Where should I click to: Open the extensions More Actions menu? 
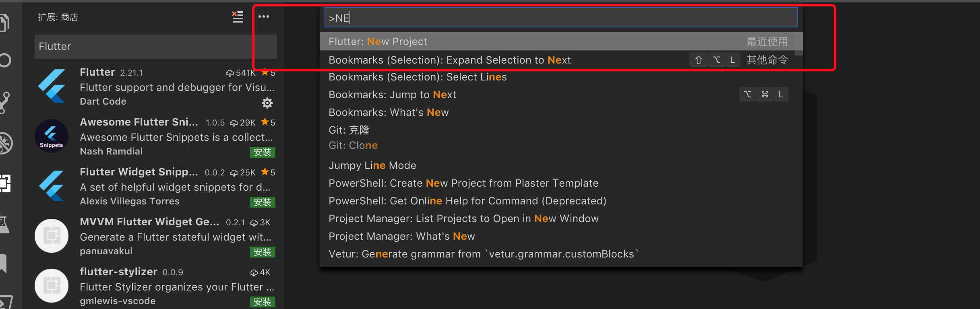click(x=264, y=17)
